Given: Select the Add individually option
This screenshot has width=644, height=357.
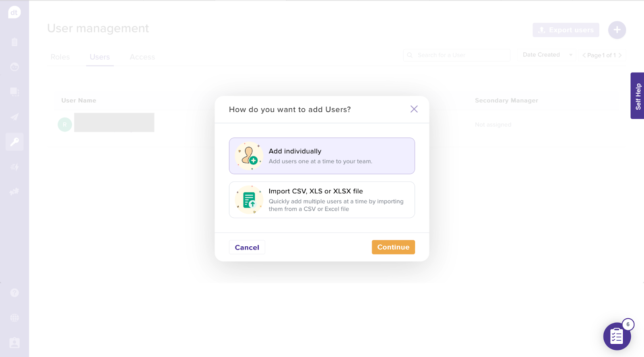Looking at the screenshot, I should click(x=322, y=156).
